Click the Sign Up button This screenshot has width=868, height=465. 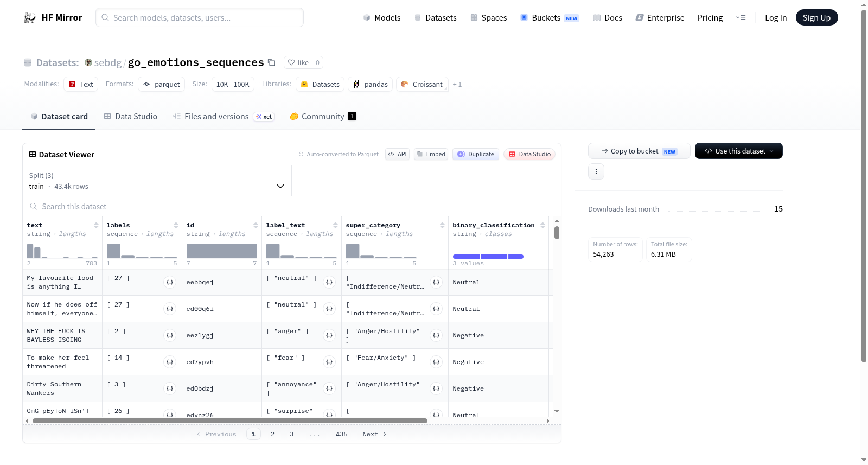(x=816, y=17)
